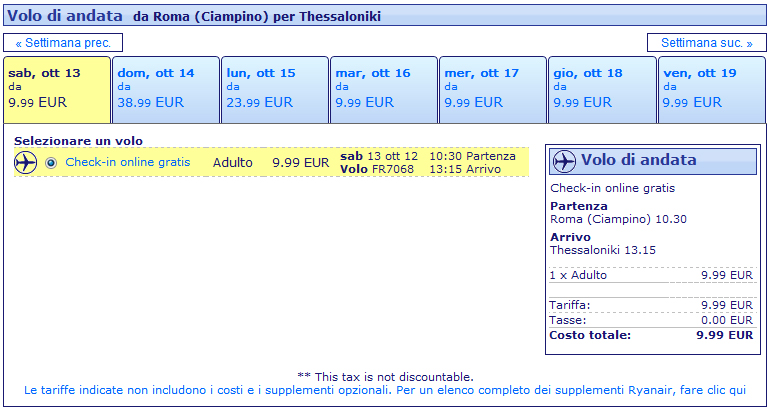
Task: Choose the lun, ott 15 date tab
Action: point(275,89)
